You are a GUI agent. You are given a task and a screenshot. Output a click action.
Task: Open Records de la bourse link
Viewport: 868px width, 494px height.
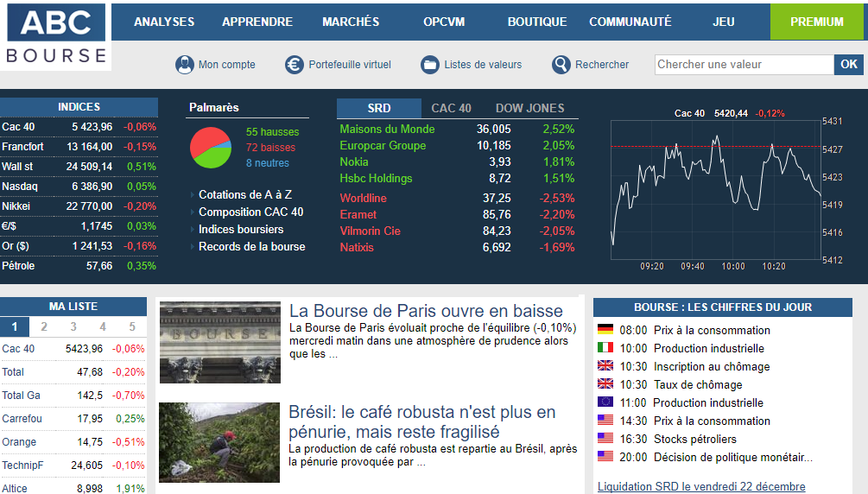coord(252,246)
